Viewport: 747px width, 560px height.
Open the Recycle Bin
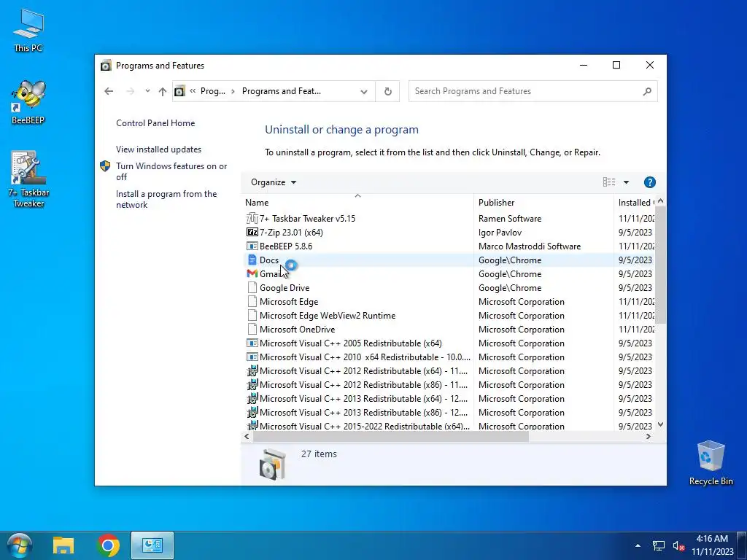point(711,463)
